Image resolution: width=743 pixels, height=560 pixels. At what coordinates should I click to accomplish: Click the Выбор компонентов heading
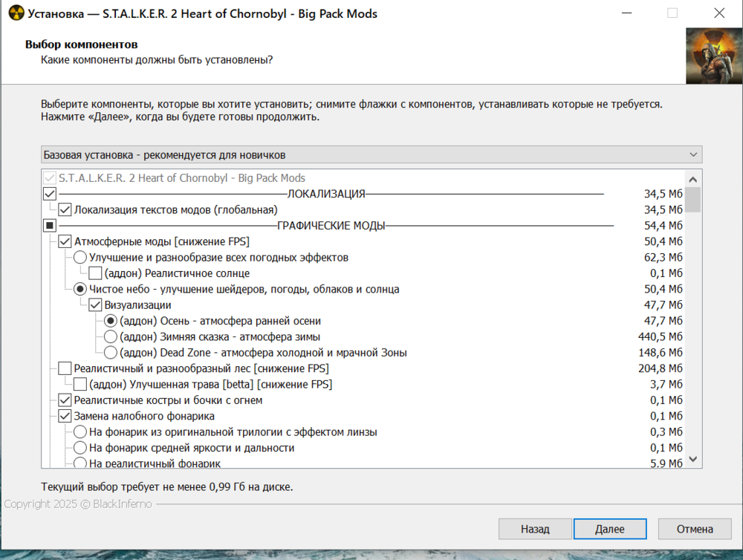(x=82, y=45)
